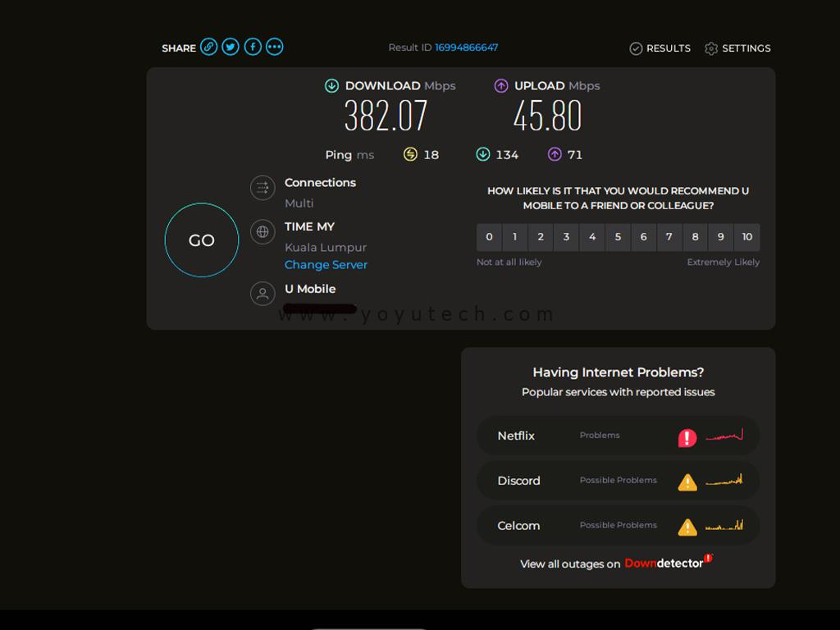Open the SETTINGS page
This screenshot has width=840, height=630.
[746, 48]
